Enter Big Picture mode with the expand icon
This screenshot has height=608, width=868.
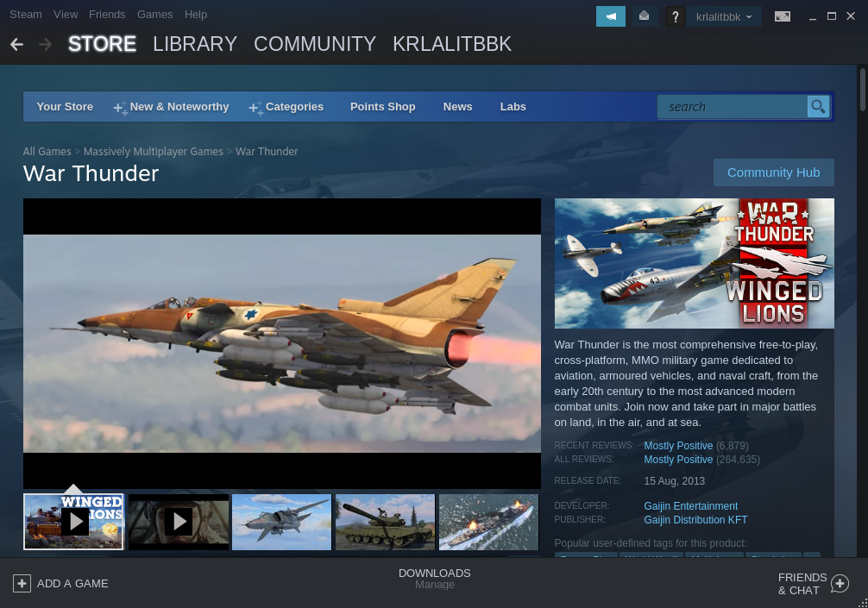point(782,16)
